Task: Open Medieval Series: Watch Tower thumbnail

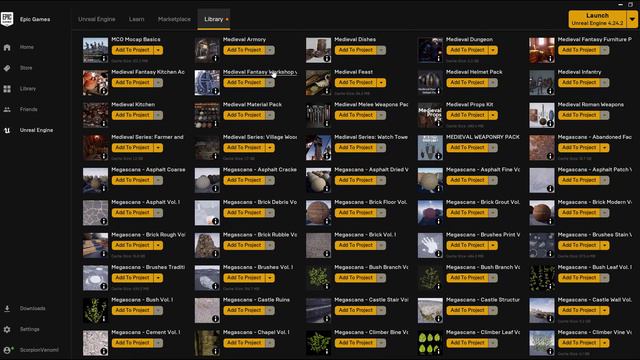Action: 318,148
